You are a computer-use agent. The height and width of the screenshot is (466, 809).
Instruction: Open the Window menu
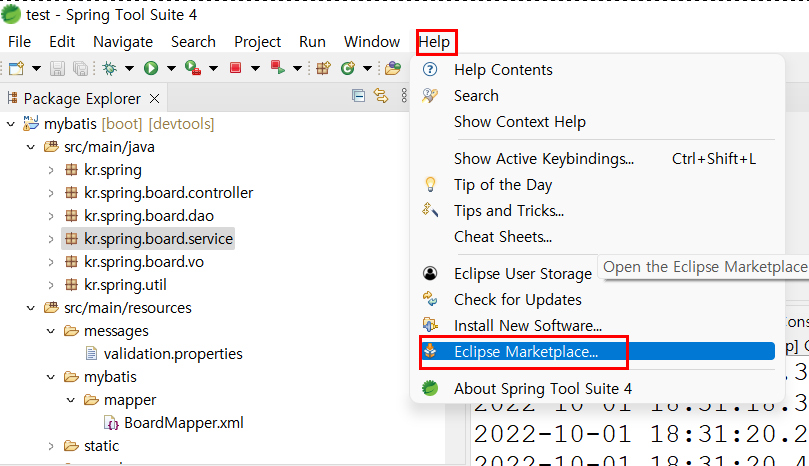point(372,42)
